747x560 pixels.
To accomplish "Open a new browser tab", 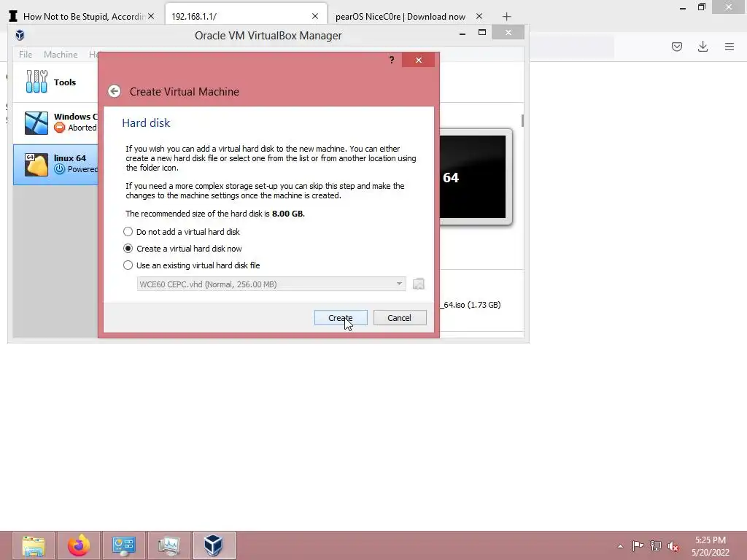I will 506,17.
